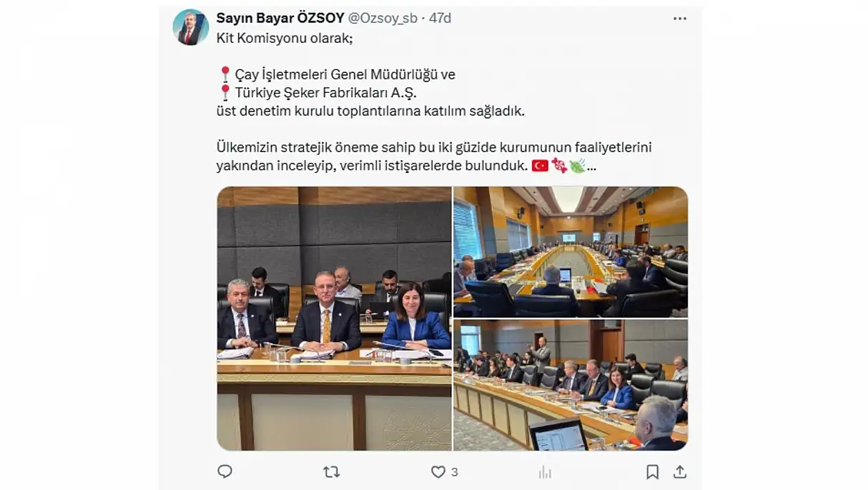The width and height of the screenshot is (868, 490).
Task: Open large photo of three seated officials
Action: pyautogui.click(x=334, y=319)
